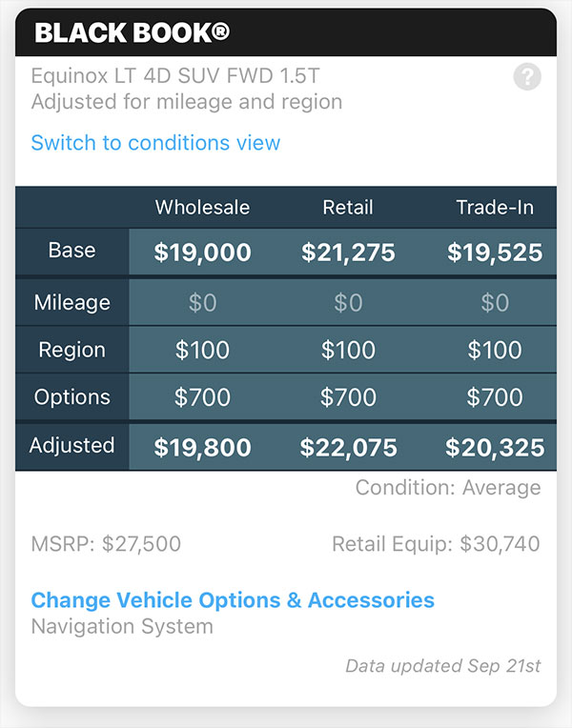Image resolution: width=572 pixels, height=728 pixels.
Task: Click the Region row label
Action: coord(72,350)
